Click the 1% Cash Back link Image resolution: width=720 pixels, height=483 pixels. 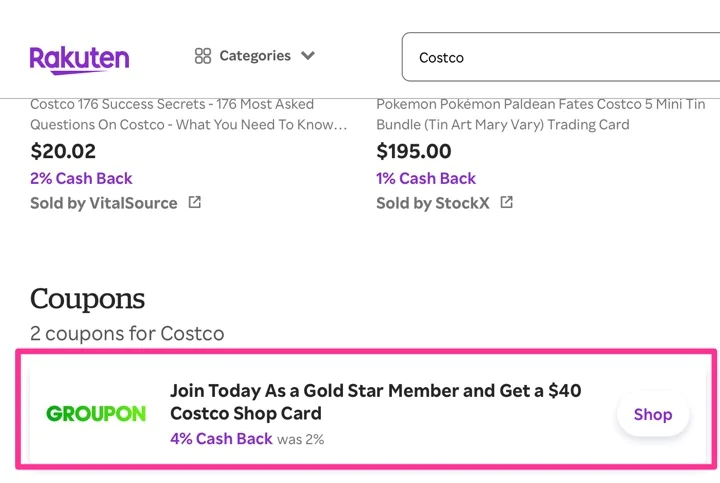426,178
